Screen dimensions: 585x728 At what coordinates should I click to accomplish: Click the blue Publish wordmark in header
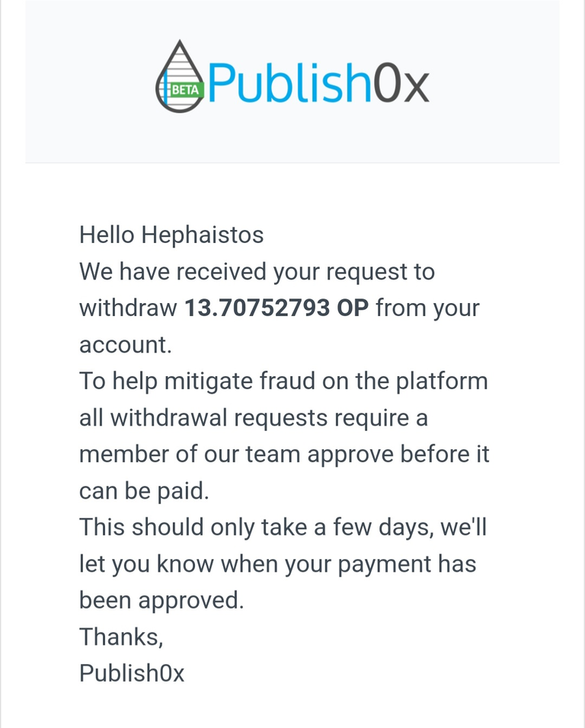point(290,83)
